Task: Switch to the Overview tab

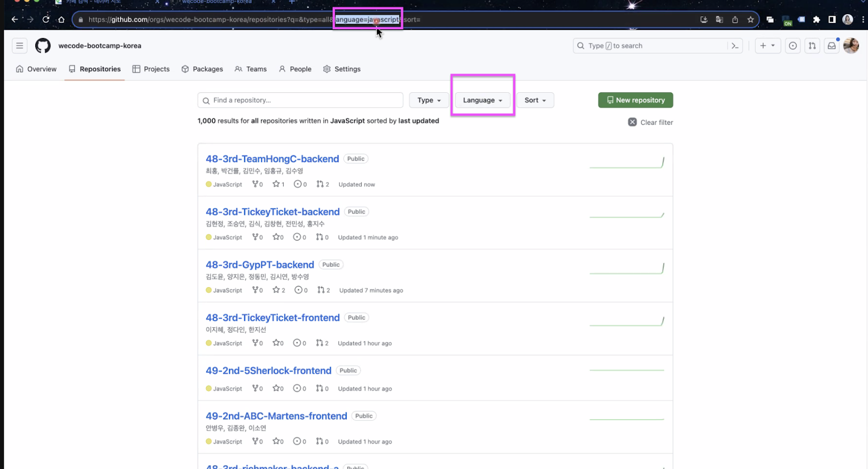Action: pyautogui.click(x=36, y=69)
